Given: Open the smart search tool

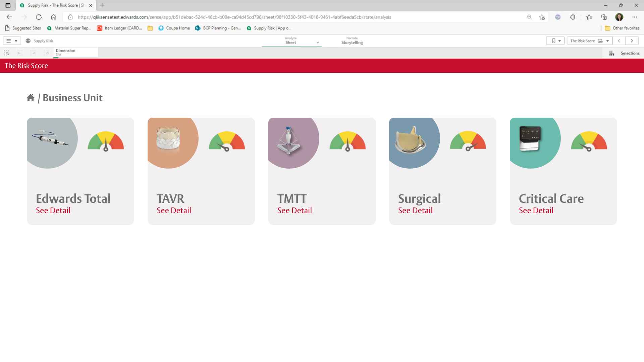Looking at the screenshot, I should pos(6,53).
